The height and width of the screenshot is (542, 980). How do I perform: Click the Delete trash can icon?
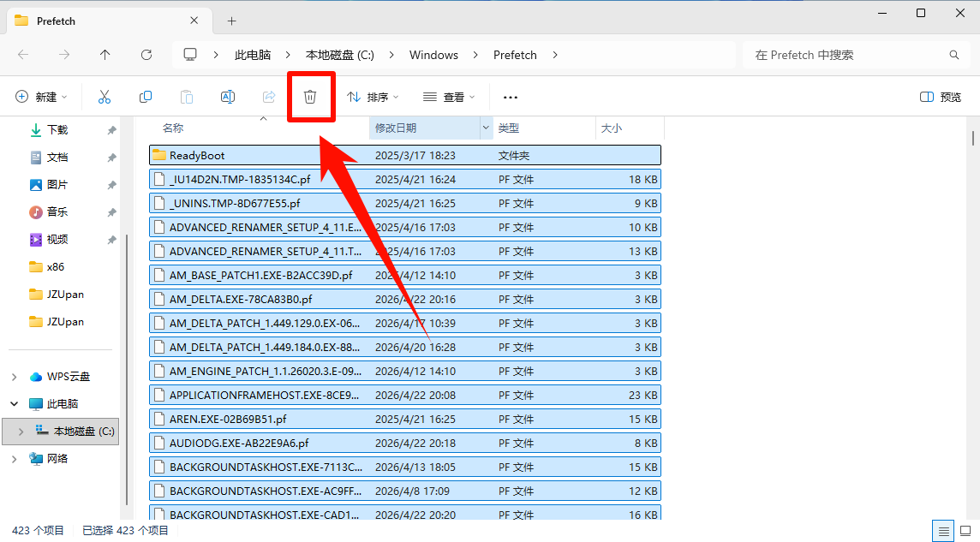coord(310,97)
